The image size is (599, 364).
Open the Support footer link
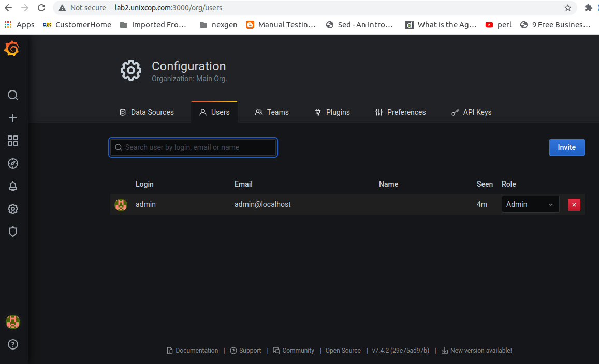(245, 350)
